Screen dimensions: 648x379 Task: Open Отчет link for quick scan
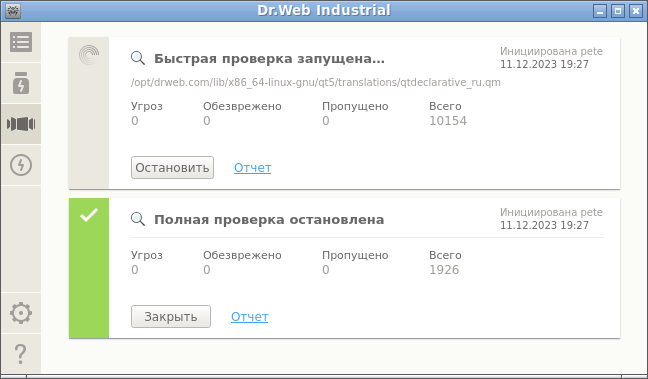tap(253, 168)
